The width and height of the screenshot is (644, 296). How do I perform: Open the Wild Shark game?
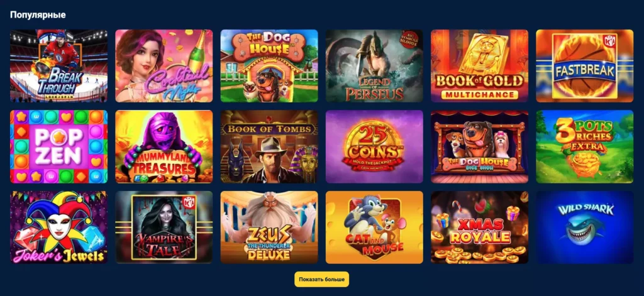[x=584, y=227]
